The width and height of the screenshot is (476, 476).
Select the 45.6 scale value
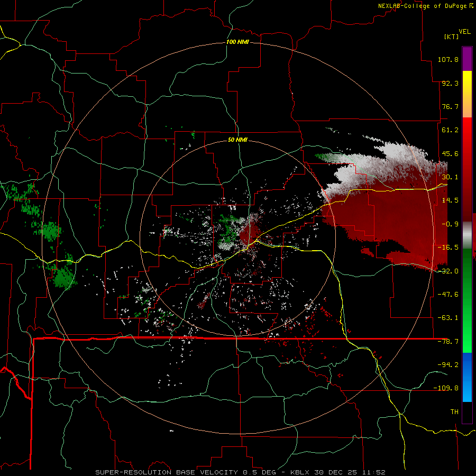[450, 153]
